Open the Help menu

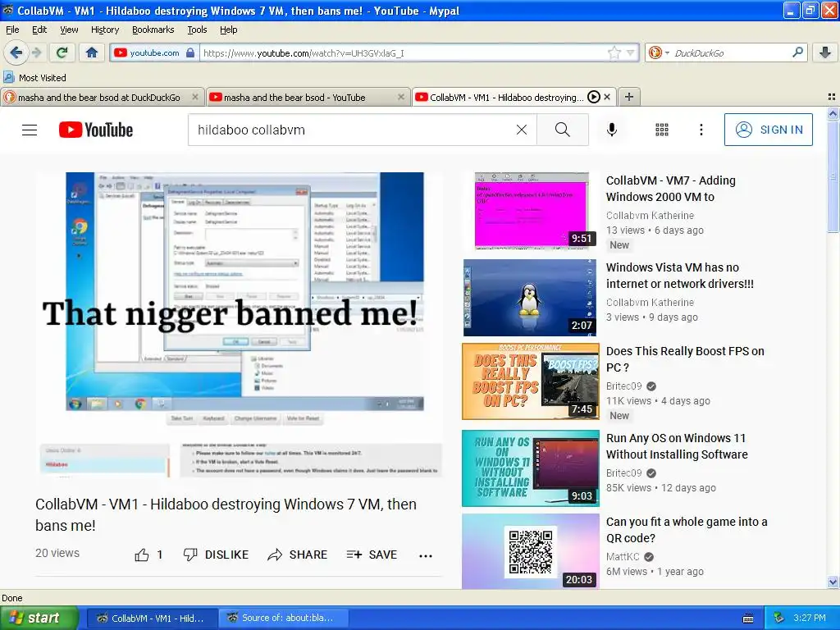coord(229,30)
